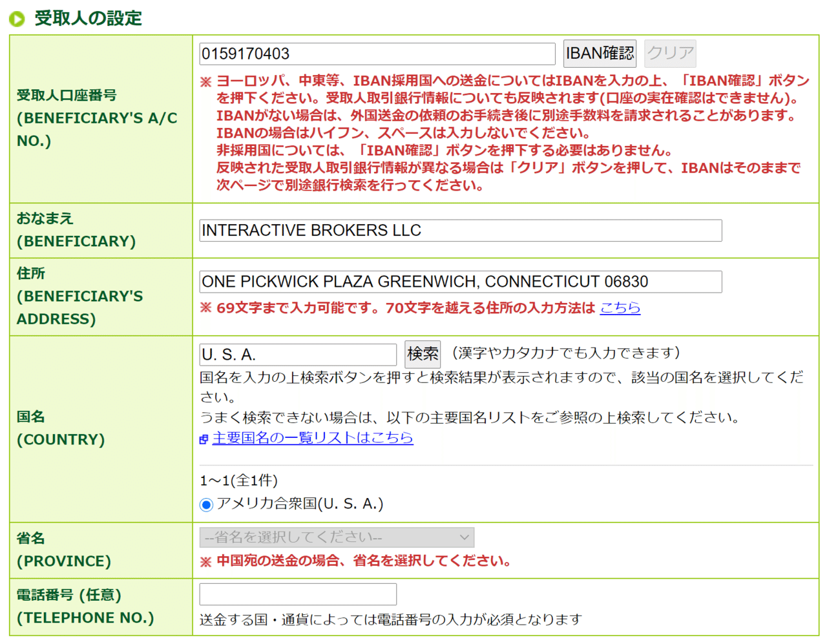This screenshot has width=827, height=644.
Task: Click the 送金する国・通貨によっては telephone note
Action: [x=391, y=619]
